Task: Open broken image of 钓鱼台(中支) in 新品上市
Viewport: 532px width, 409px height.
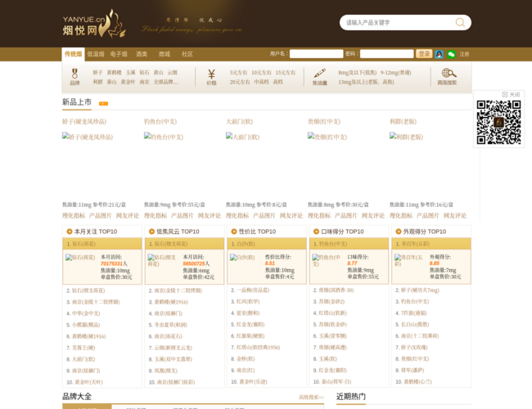Action: [x=164, y=137]
